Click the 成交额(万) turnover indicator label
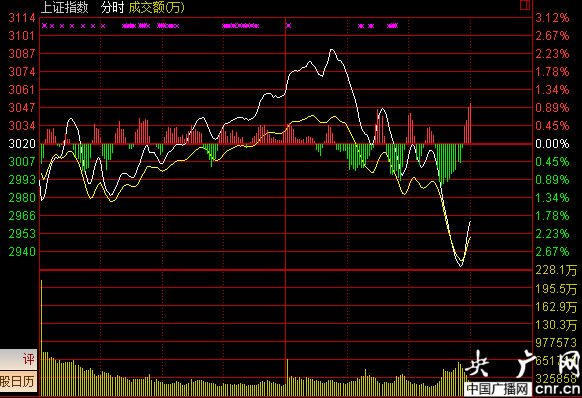Image resolution: width=582 pixels, height=398 pixels. (x=156, y=7)
